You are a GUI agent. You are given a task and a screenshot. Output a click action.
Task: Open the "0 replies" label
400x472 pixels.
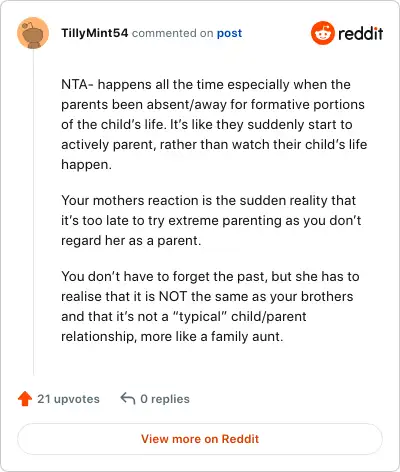[165, 399]
